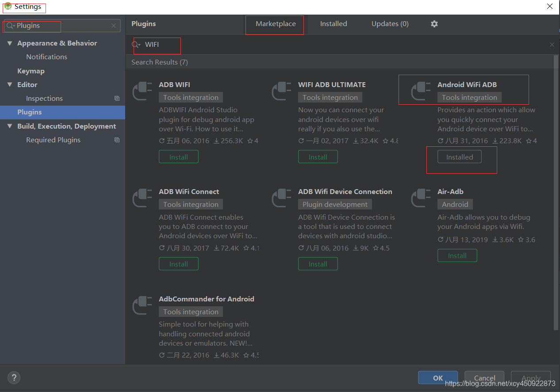
Task: Clear the settings search field with the X
Action: 114,26
